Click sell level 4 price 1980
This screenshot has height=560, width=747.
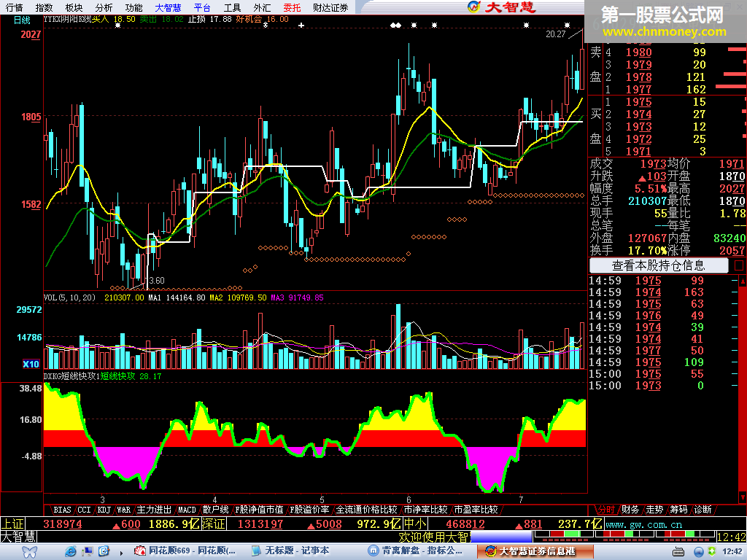point(639,52)
